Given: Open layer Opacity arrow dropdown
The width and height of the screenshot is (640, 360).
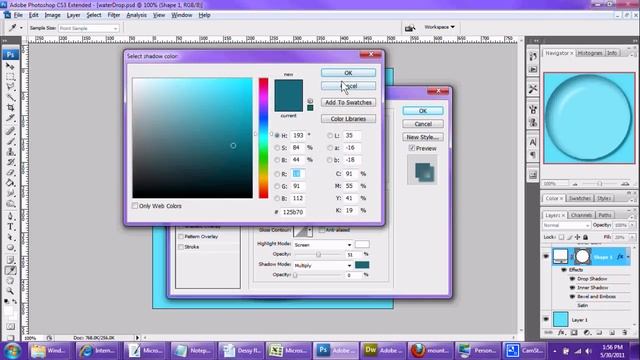Looking at the screenshot, I should pos(632,225).
